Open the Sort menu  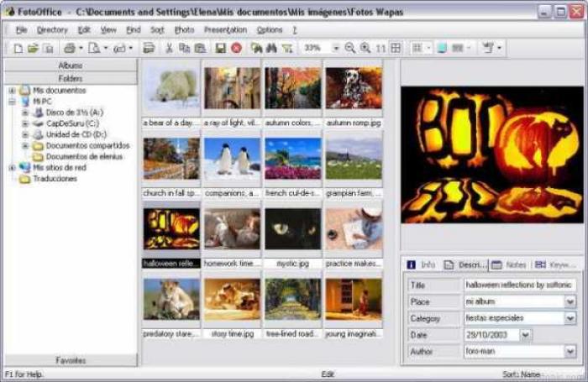(x=157, y=30)
